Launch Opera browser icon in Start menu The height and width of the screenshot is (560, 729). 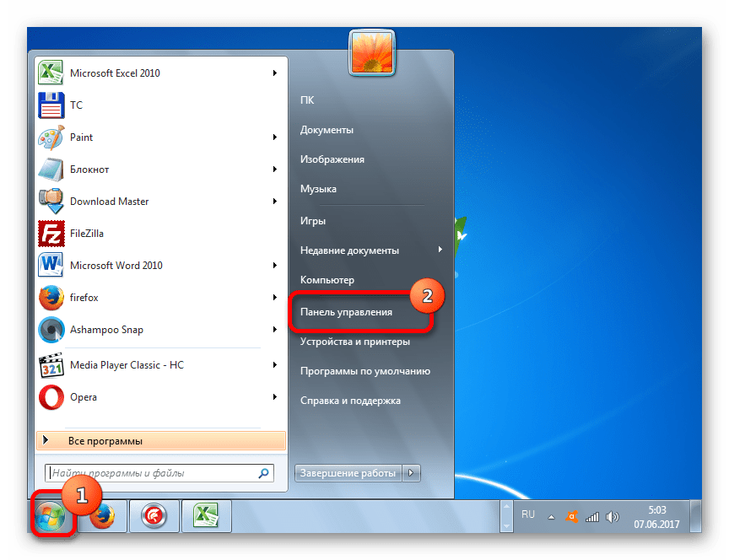click(x=51, y=396)
